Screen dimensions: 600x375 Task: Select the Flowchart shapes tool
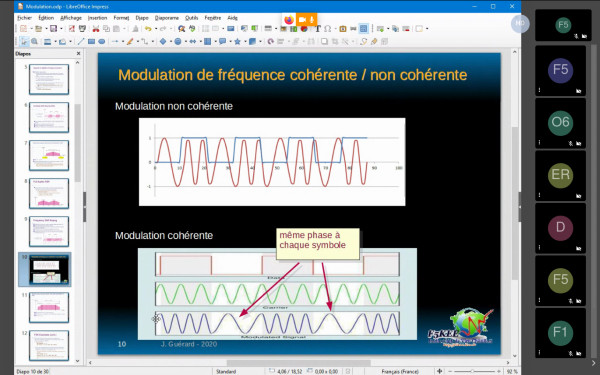pyautogui.click(x=207, y=41)
